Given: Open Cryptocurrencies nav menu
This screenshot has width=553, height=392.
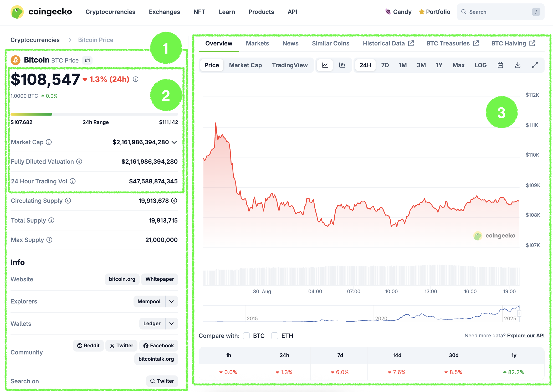Looking at the screenshot, I should pyautogui.click(x=110, y=12).
